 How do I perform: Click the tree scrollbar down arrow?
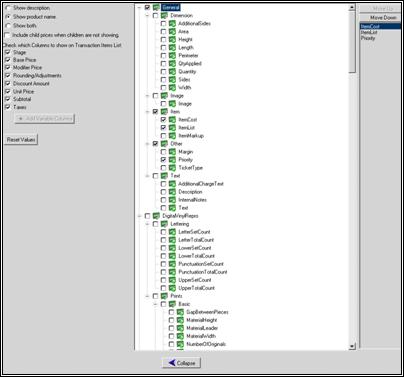[x=352, y=347]
